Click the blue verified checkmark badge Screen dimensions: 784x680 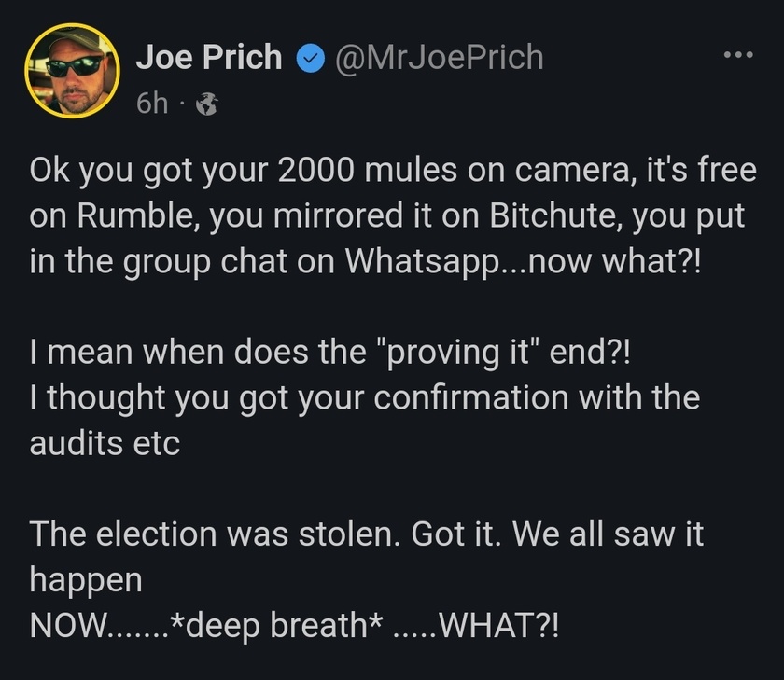pyautogui.click(x=311, y=58)
